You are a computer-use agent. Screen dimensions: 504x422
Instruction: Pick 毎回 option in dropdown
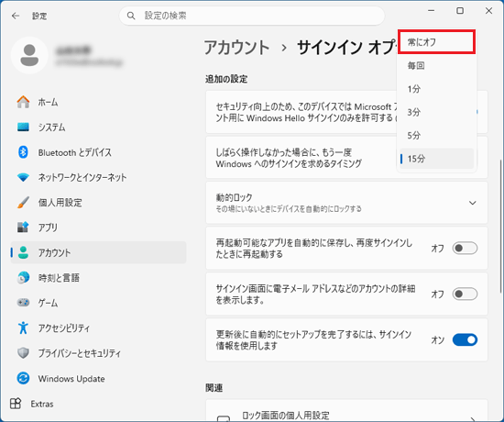click(437, 66)
